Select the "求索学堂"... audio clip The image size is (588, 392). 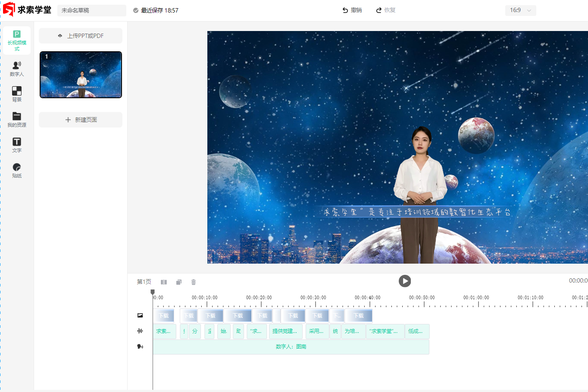pos(385,331)
